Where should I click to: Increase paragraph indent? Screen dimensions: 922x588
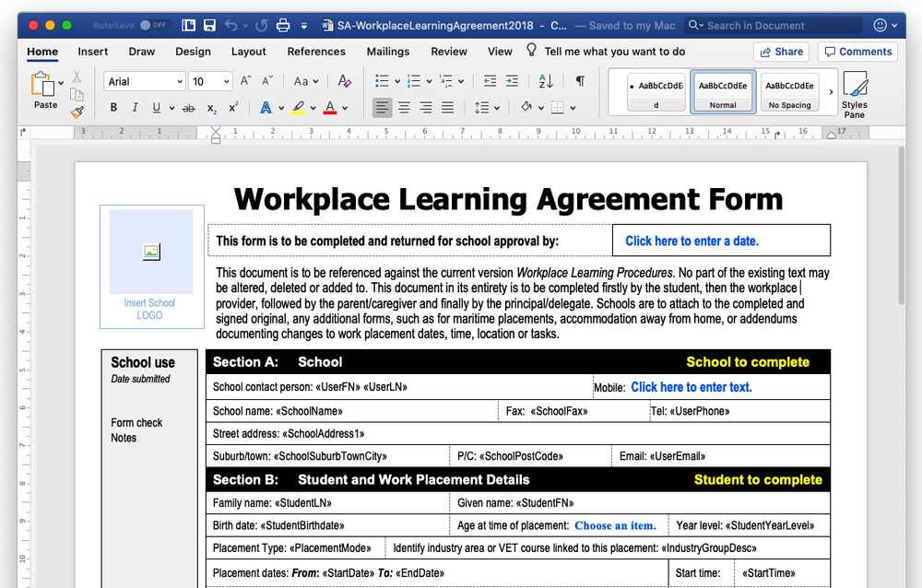(x=512, y=81)
